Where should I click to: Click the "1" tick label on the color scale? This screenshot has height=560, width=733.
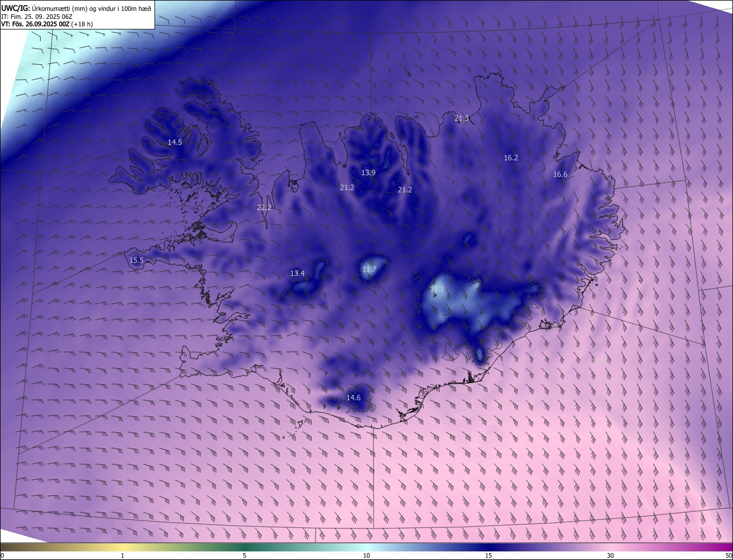[123, 556]
